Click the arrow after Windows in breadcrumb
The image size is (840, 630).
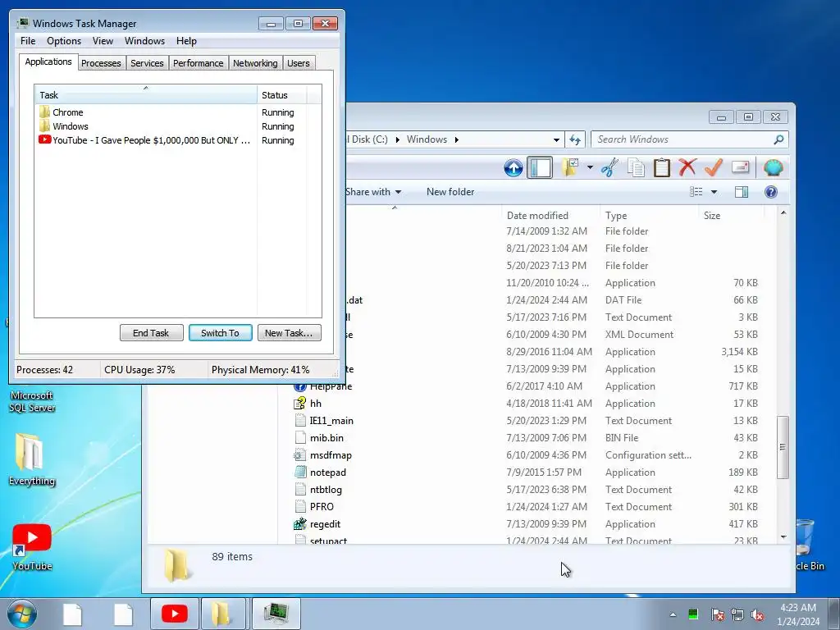(x=456, y=139)
